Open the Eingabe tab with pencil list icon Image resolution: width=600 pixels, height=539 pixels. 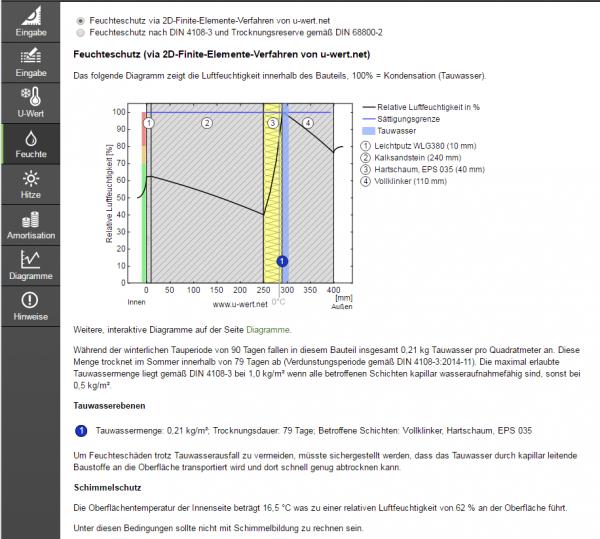30,63
